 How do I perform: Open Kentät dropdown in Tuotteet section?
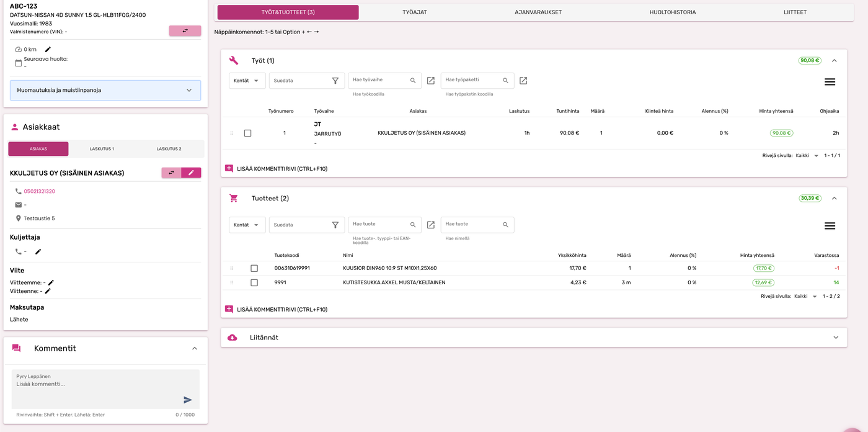pos(247,225)
